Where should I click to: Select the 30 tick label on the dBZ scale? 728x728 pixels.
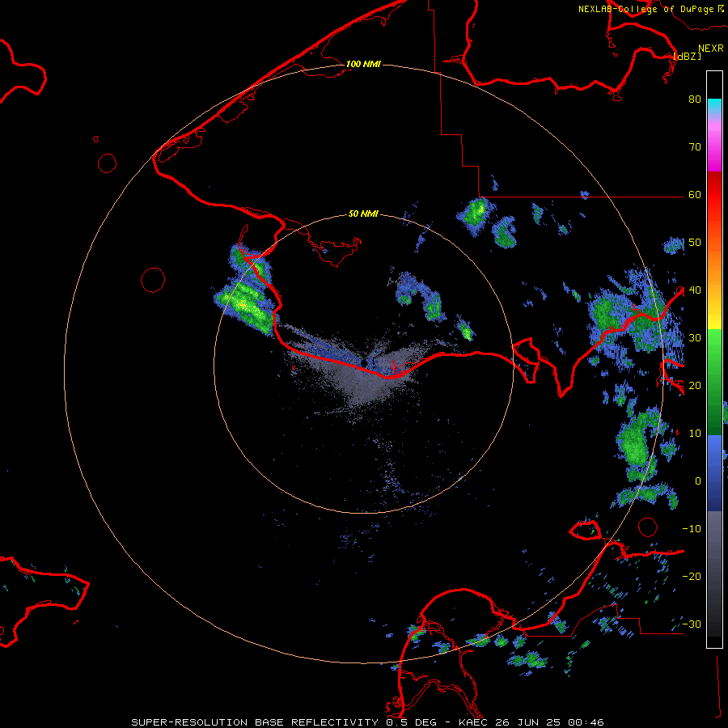click(x=695, y=338)
